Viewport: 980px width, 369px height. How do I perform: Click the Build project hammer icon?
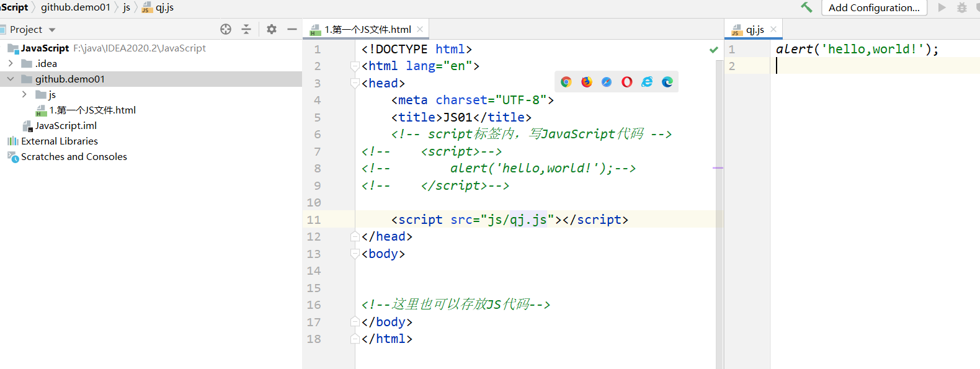pyautogui.click(x=806, y=7)
